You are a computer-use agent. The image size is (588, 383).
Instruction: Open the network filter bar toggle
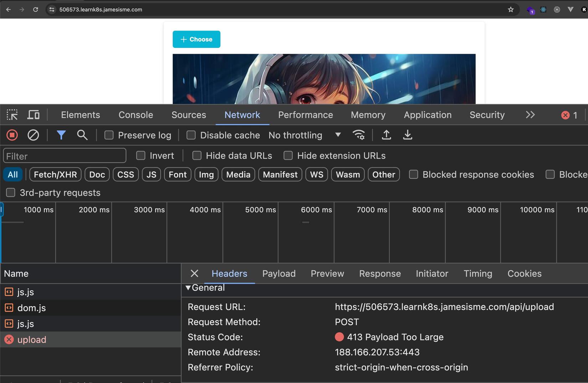point(61,135)
